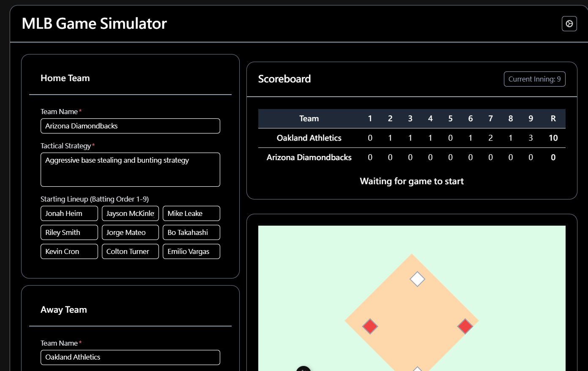Click the white second base marker
Viewport: 588px width, 371px height.
[x=417, y=279]
